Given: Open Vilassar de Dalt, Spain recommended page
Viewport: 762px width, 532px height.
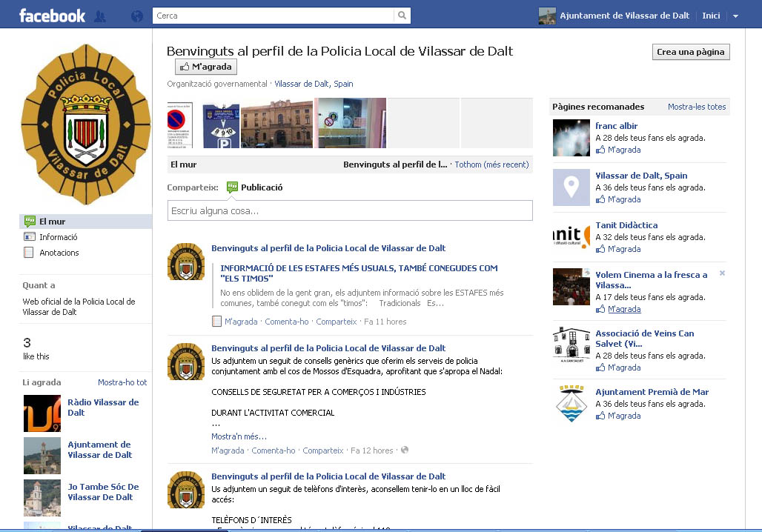Looking at the screenshot, I should point(641,176).
